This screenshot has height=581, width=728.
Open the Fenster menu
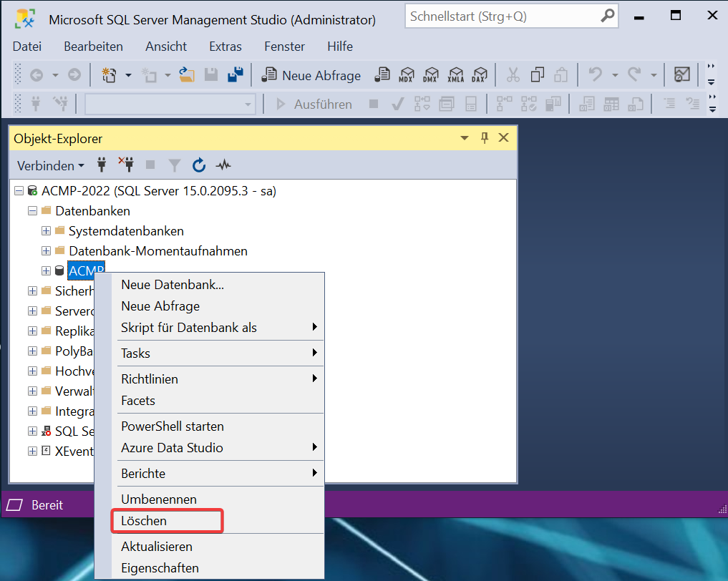[285, 47]
